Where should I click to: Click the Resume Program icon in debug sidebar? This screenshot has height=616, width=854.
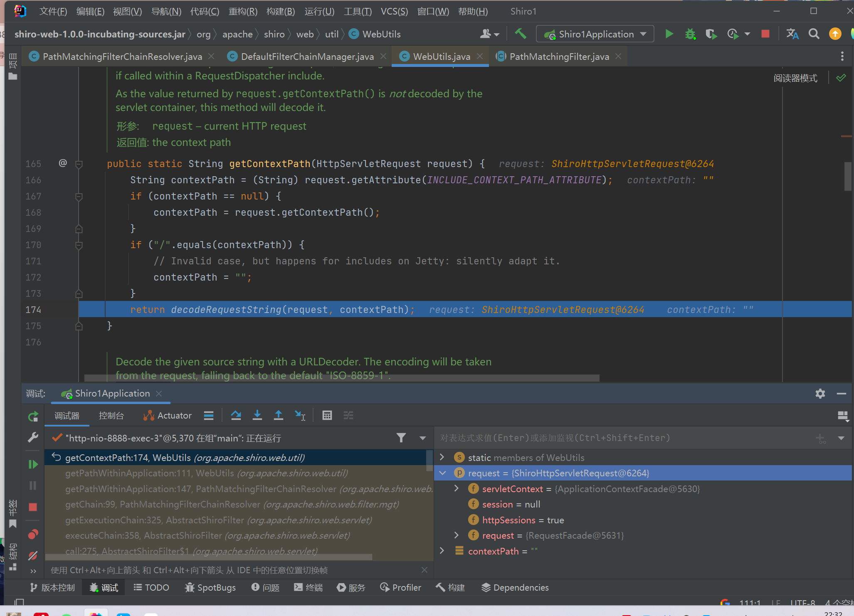click(33, 464)
